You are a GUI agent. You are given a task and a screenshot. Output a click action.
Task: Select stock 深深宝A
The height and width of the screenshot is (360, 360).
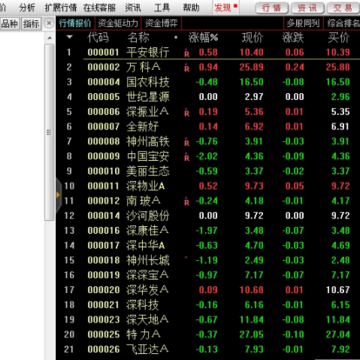tap(147, 275)
